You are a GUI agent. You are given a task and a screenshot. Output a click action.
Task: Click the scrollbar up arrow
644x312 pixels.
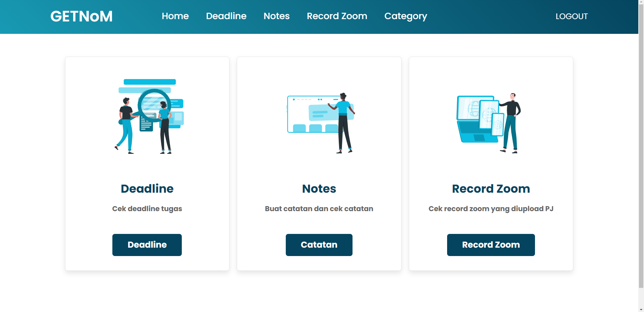coord(641,3)
